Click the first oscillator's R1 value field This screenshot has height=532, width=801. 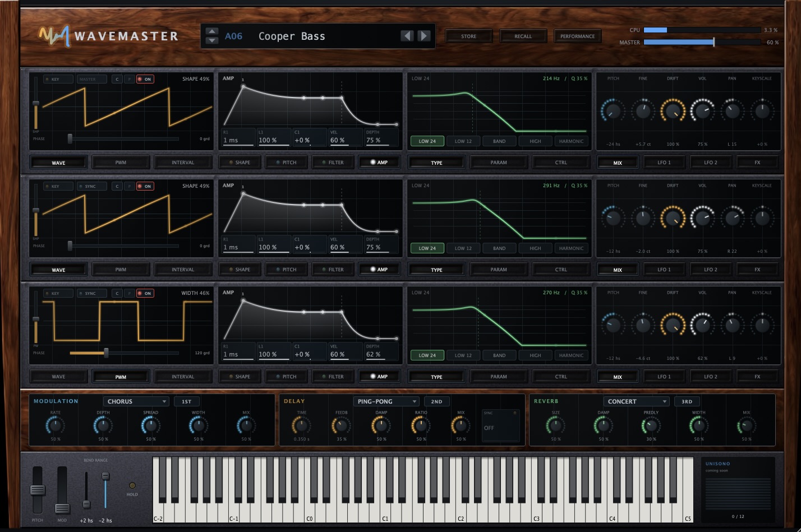[x=238, y=137]
